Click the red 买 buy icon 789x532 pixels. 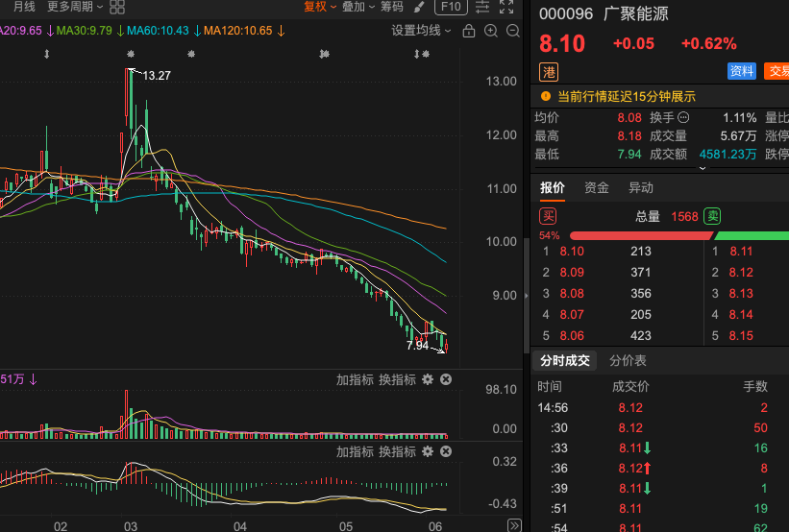coord(548,216)
